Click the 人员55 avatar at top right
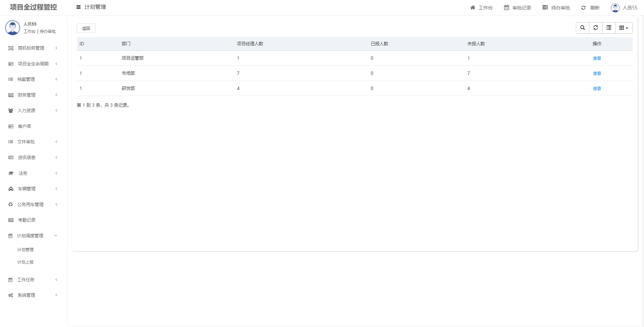 click(x=615, y=8)
